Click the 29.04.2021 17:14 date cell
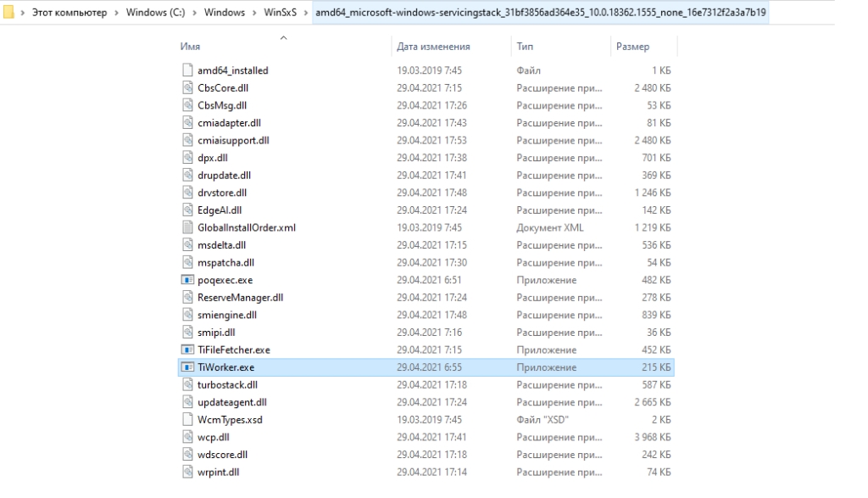Screen dimensions: 868x498 coord(431,472)
